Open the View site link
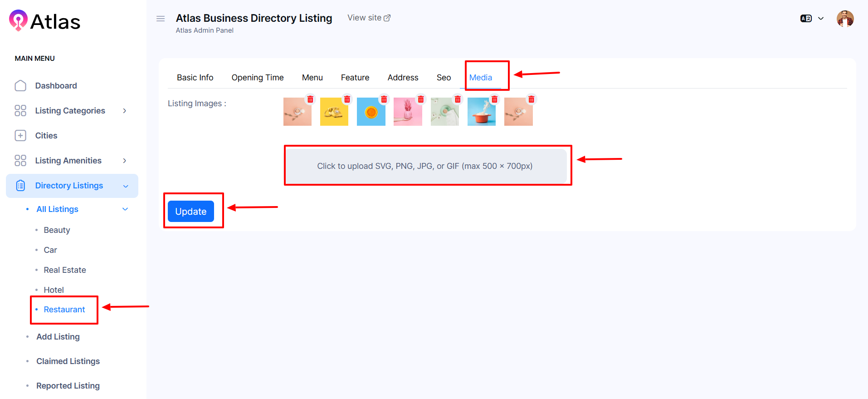Screen dimensions: 868x399 click(369, 18)
